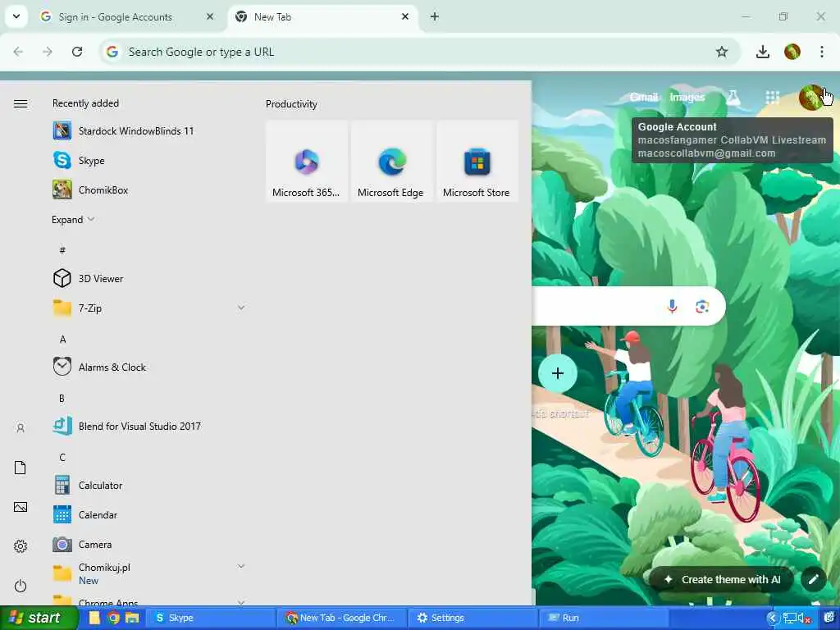Open Pictures icon in Start sidebar
This screenshot has width=840, height=630.
tap(21, 507)
